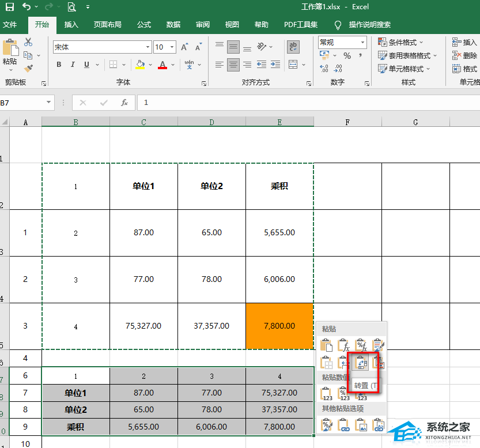Open the number format 常规 dropdown
This screenshot has height=448, width=480.
362,42
